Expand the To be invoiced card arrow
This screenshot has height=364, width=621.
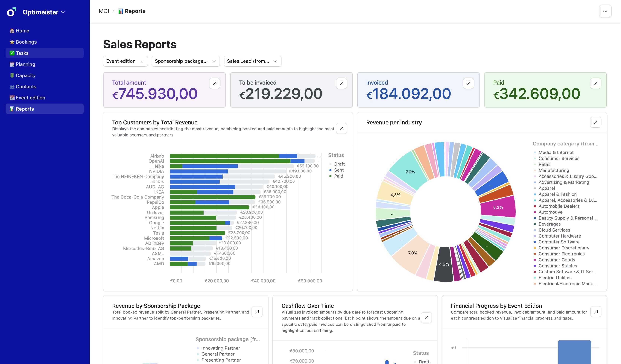pos(341,83)
